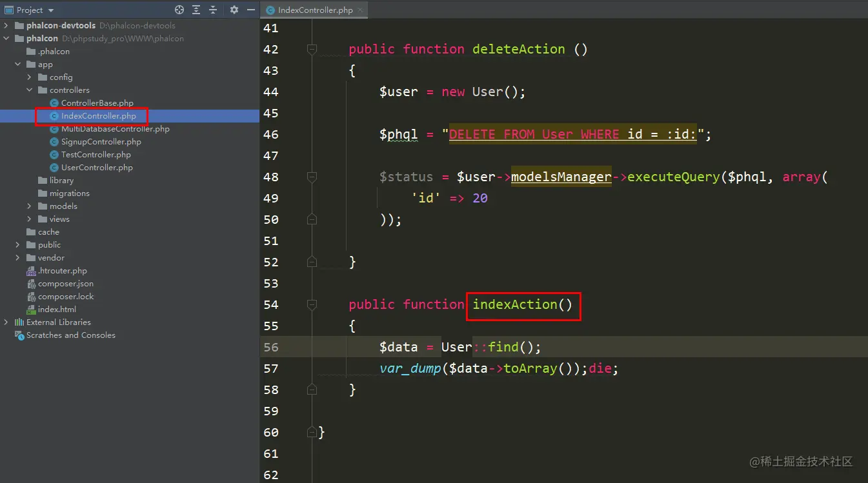868x483 pixels.
Task: Fold deleteAction function at line 42
Action: tap(312, 49)
